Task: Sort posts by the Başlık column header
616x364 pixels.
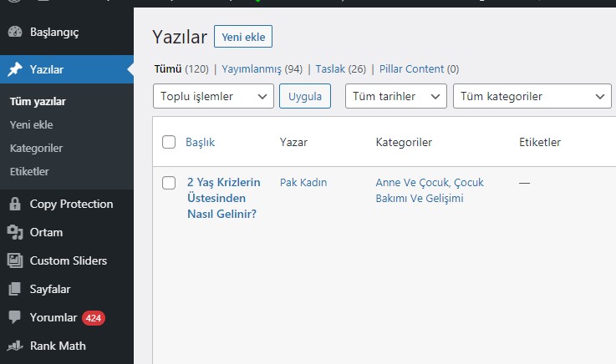Action: [x=200, y=142]
